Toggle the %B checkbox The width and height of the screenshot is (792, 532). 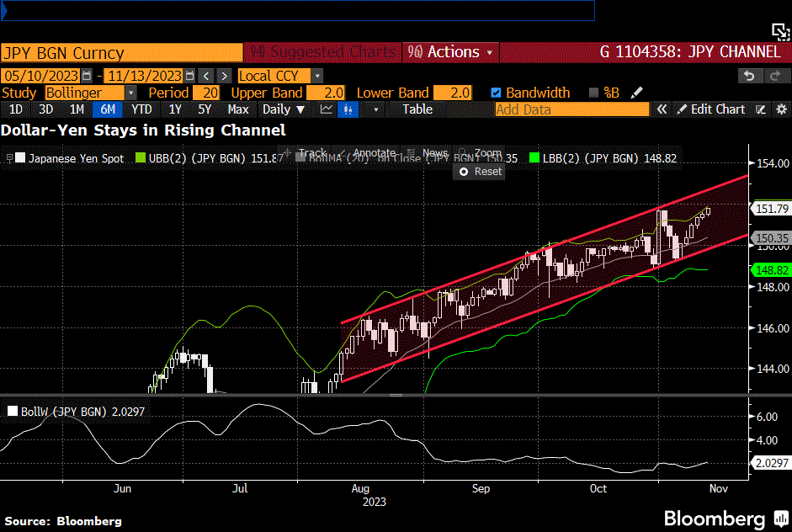pos(593,93)
